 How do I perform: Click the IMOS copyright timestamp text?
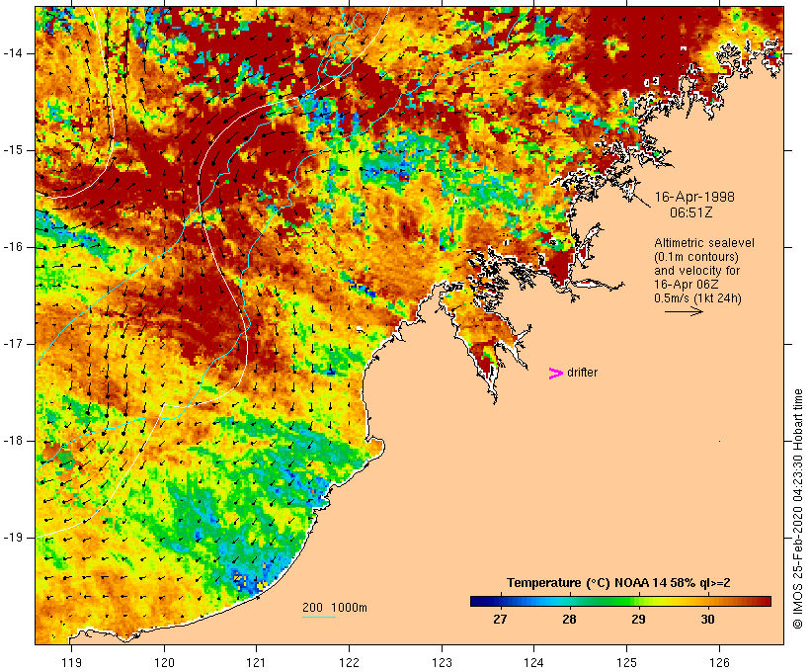797,509
